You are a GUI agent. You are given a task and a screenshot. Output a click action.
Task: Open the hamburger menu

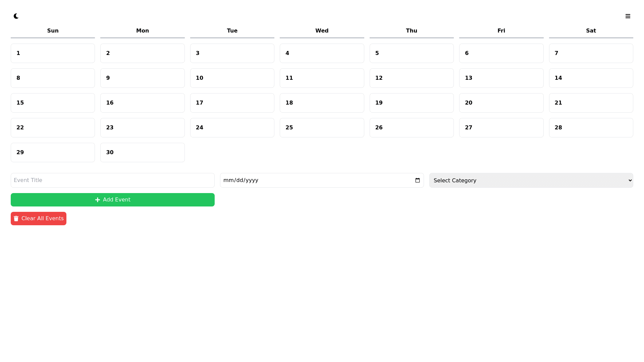pos(628,16)
